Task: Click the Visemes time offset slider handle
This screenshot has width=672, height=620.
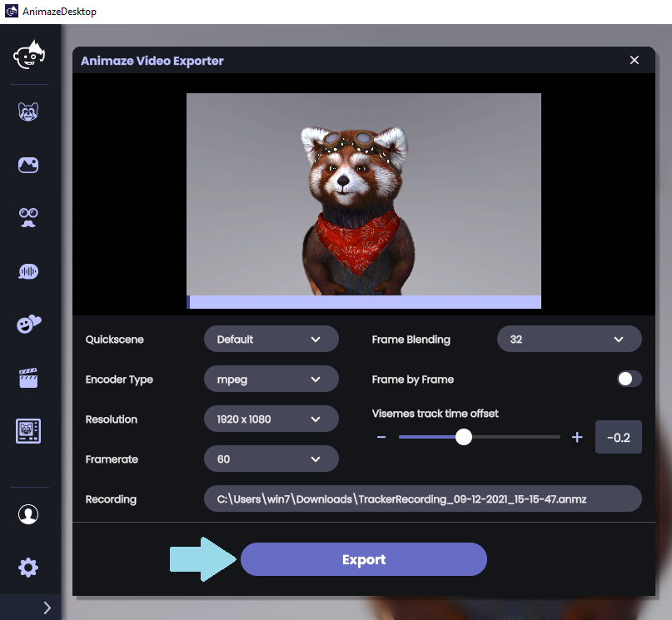Action: (x=464, y=437)
